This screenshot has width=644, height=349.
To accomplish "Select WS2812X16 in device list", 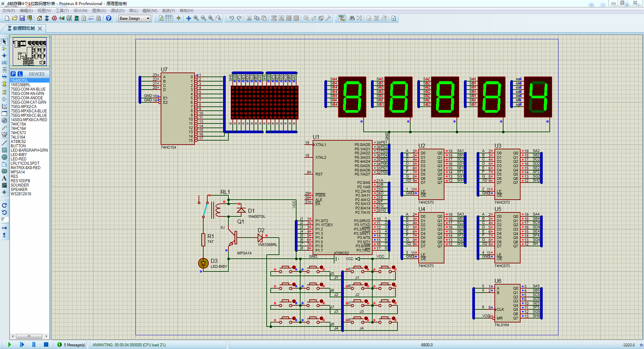I will [x=30, y=194].
